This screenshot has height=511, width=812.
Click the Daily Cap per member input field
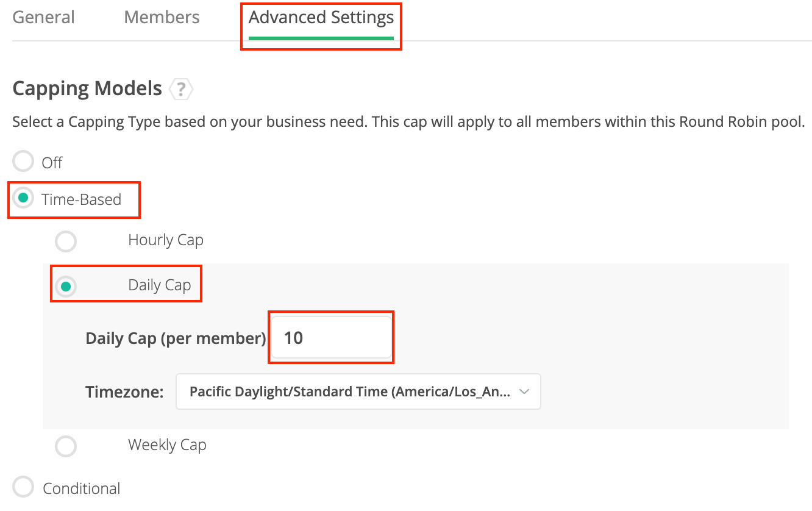[x=331, y=337]
